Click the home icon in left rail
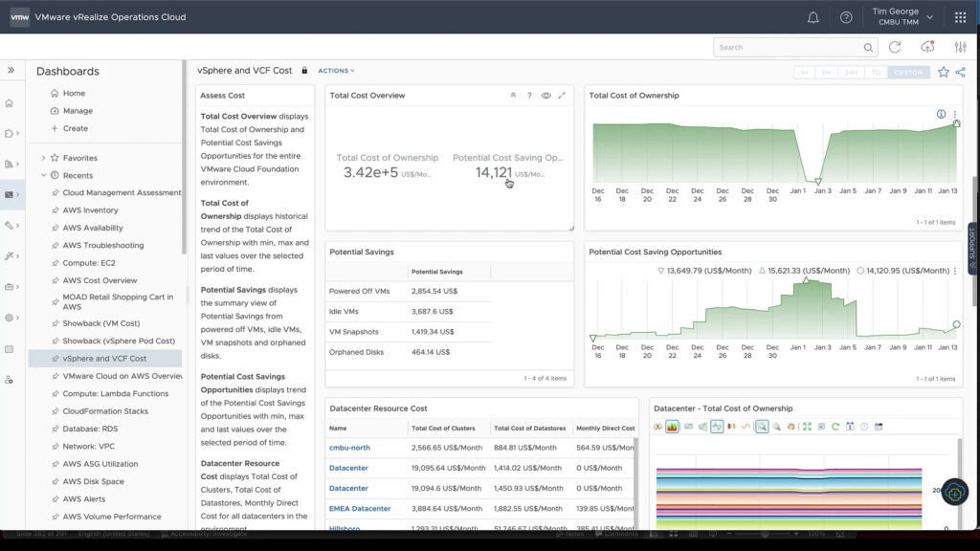 (x=9, y=103)
